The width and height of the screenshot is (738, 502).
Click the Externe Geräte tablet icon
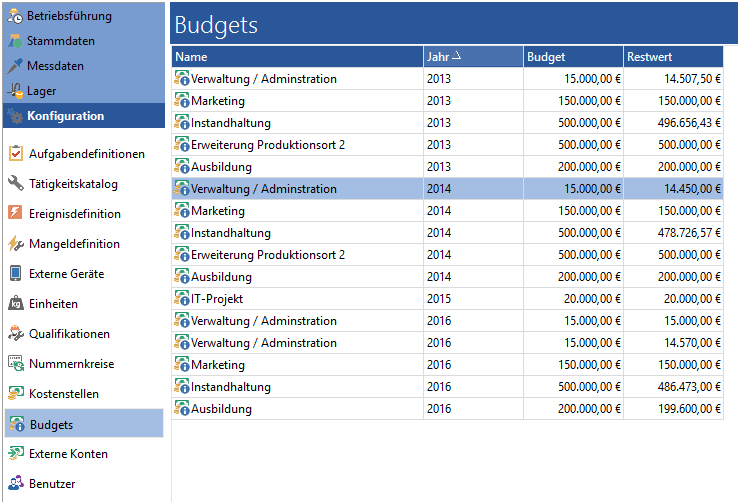16,273
